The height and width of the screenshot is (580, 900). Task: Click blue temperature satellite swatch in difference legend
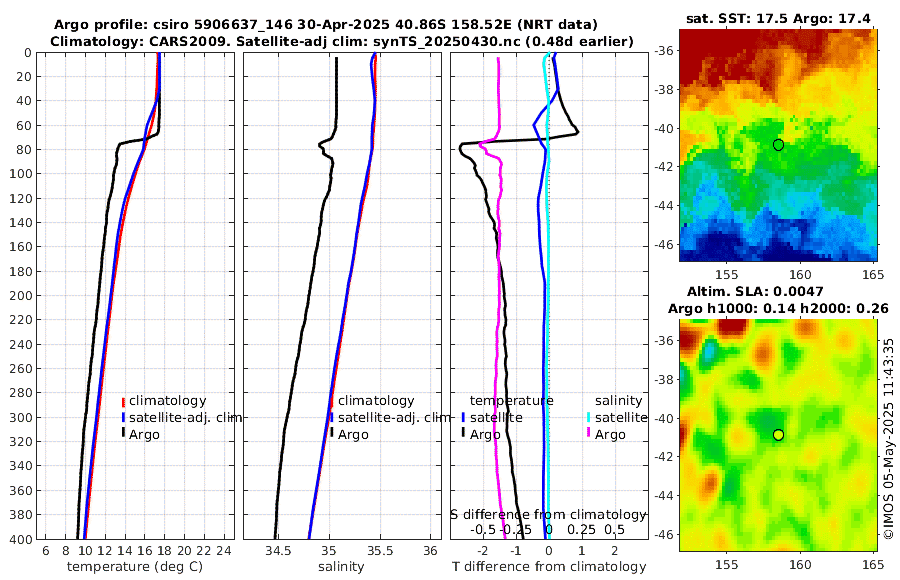pos(463,418)
